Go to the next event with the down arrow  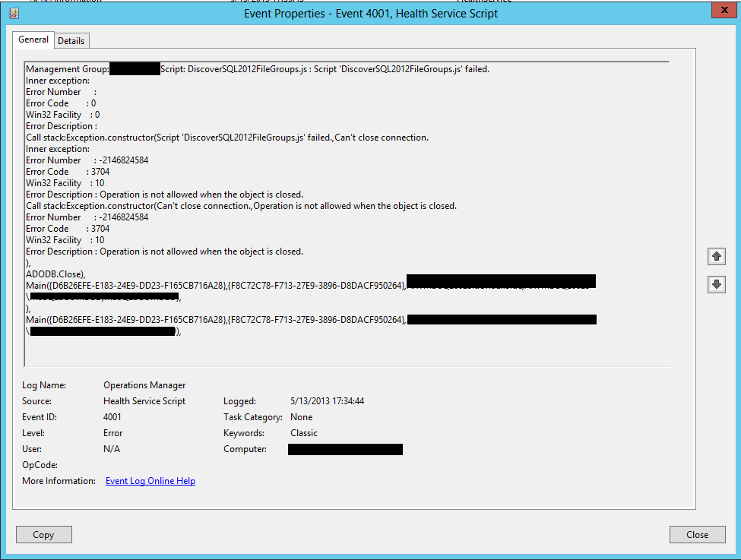tap(717, 285)
